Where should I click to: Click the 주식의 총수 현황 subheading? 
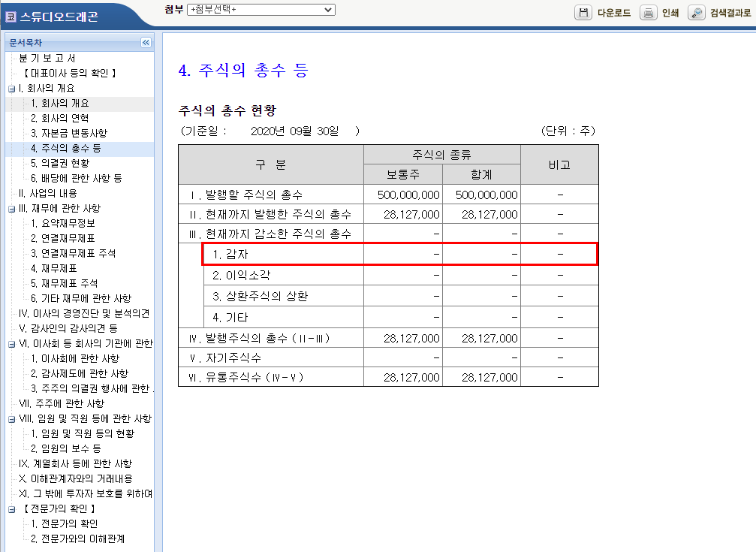(x=227, y=110)
